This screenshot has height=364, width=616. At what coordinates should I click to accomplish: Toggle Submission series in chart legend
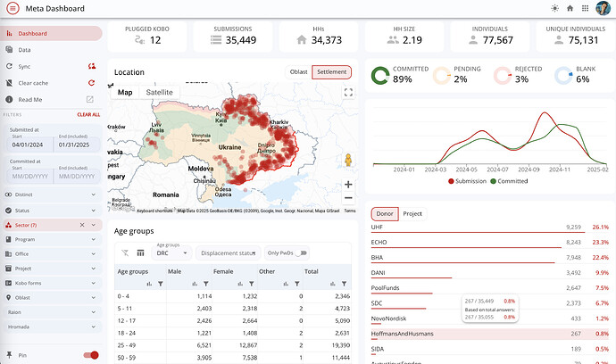467,181
